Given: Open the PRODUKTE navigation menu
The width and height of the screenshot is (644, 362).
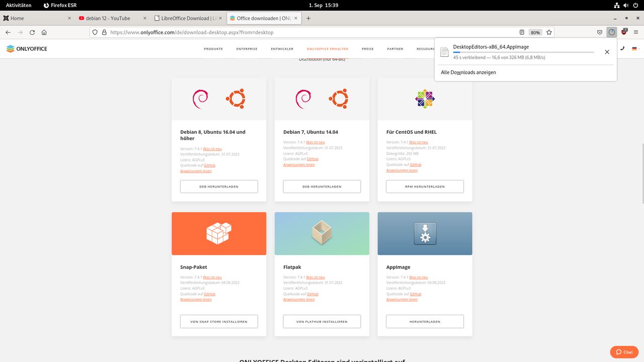Looking at the screenshot, I should 213,49.
